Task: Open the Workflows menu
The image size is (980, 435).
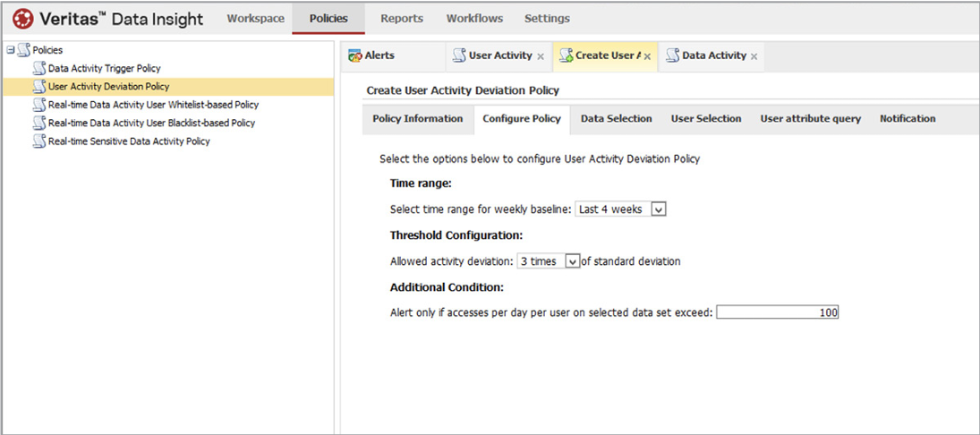Action: [474, 19]
